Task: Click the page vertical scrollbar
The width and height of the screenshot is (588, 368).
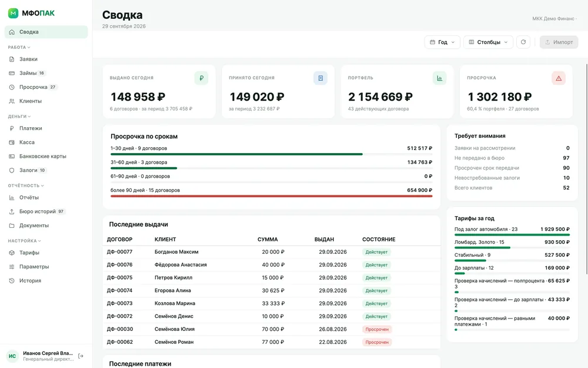Action: pos(586,169)
